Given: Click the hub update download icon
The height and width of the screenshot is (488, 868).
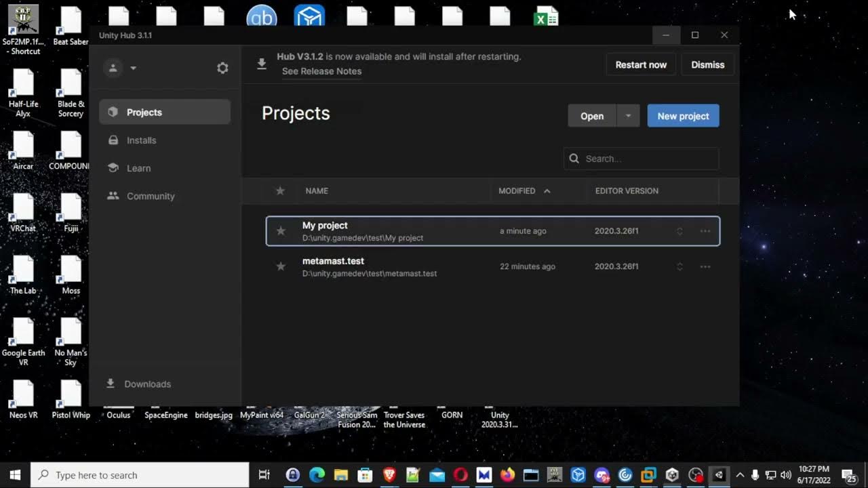Looking at the screenshot, I should [262, 64].
